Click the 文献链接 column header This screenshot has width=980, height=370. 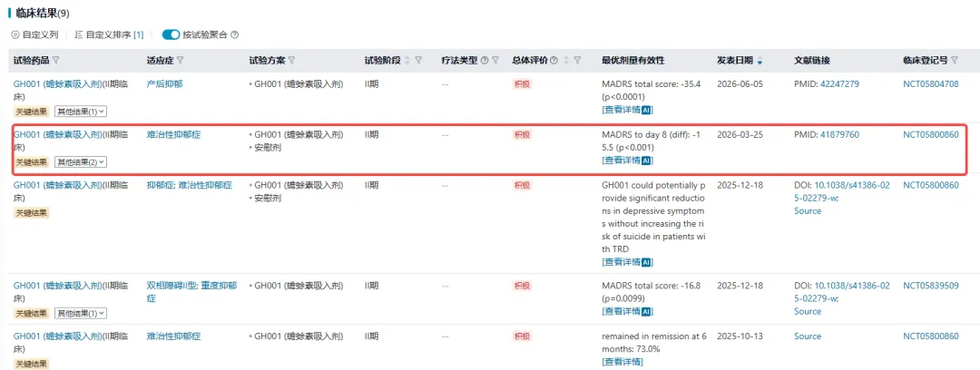(x=812, y=61)
